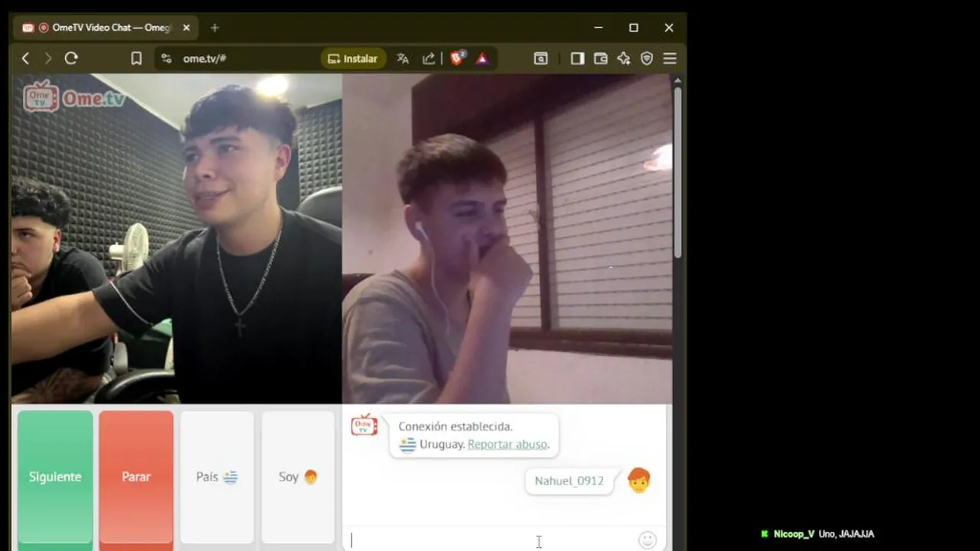Open Brave Shields lion icon
This screenshot has height=551, width=980.
point(457,58)
